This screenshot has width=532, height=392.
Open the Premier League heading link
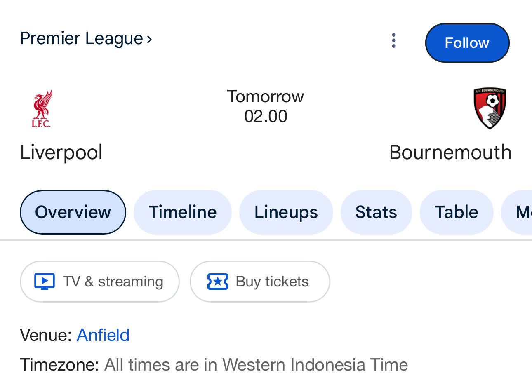pyautogui.click(x=82, y=39)
